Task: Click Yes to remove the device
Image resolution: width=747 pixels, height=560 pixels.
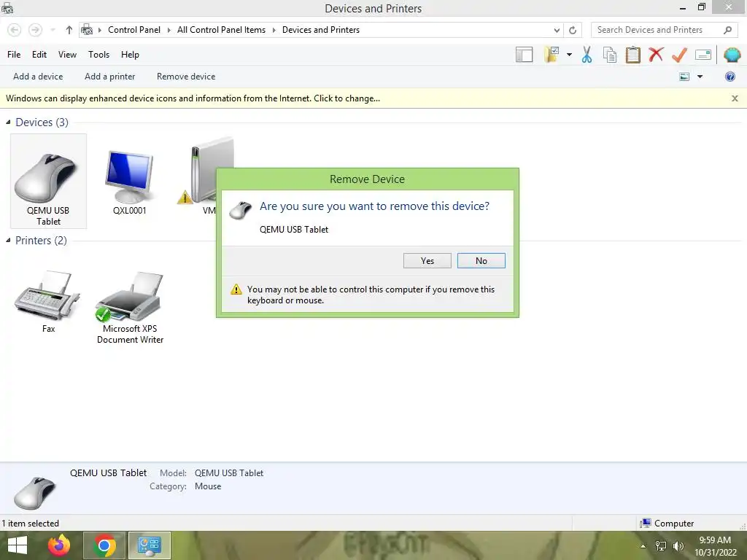Action: point(427,260)
